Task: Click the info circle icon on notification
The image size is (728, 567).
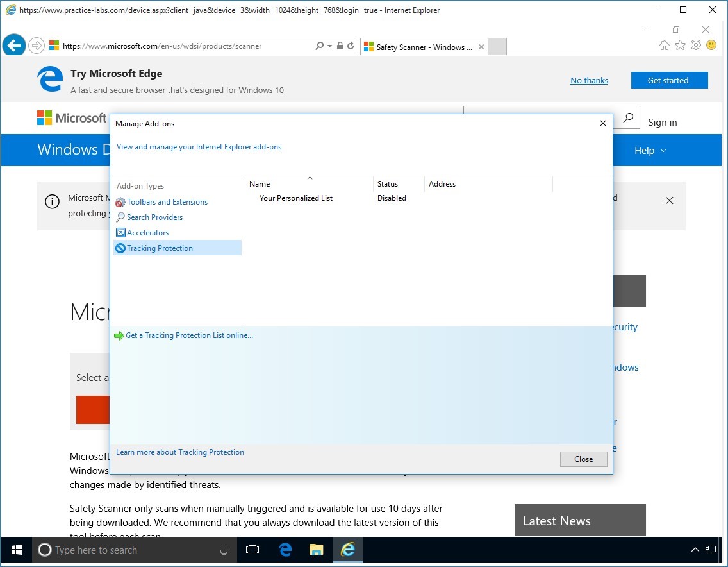Action: point(52,201)
